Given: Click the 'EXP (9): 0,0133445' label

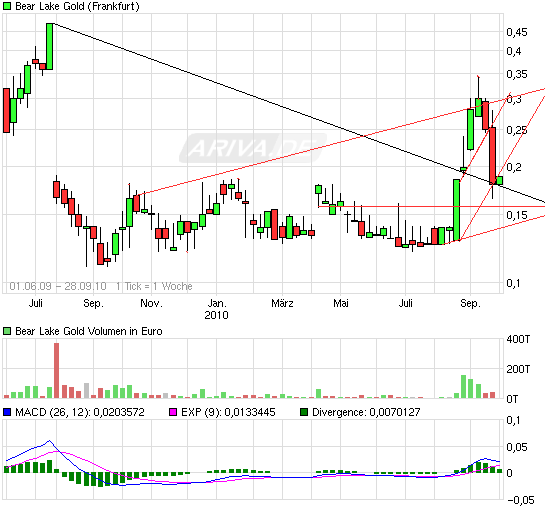Looking at the screenshot, I should [x=228, y=412].
